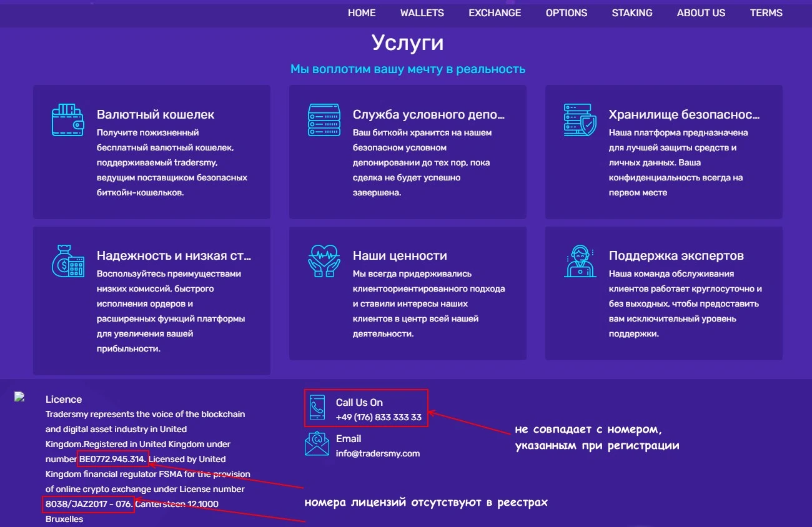The height and width of the screenshot is (527, 812).
Task: Select the Валютный кошелек card heading
Action: [x=156, y=114]
